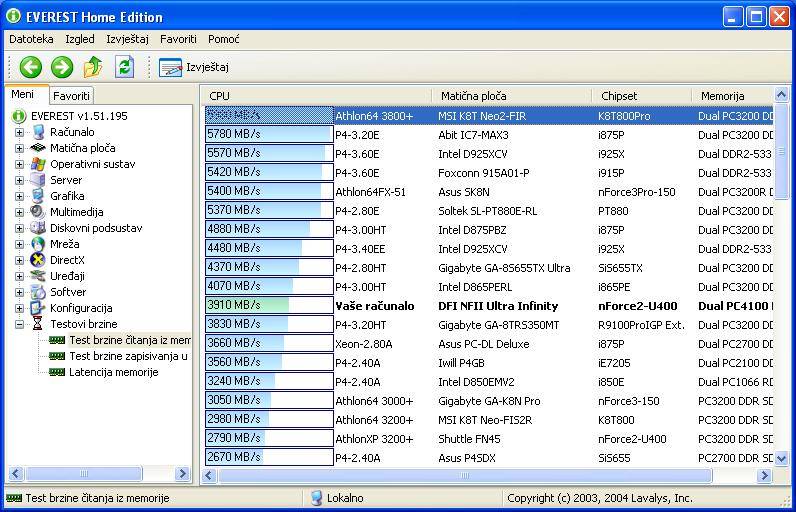
Task: Switch to the Favoriti tab
Action: [71, 96]
